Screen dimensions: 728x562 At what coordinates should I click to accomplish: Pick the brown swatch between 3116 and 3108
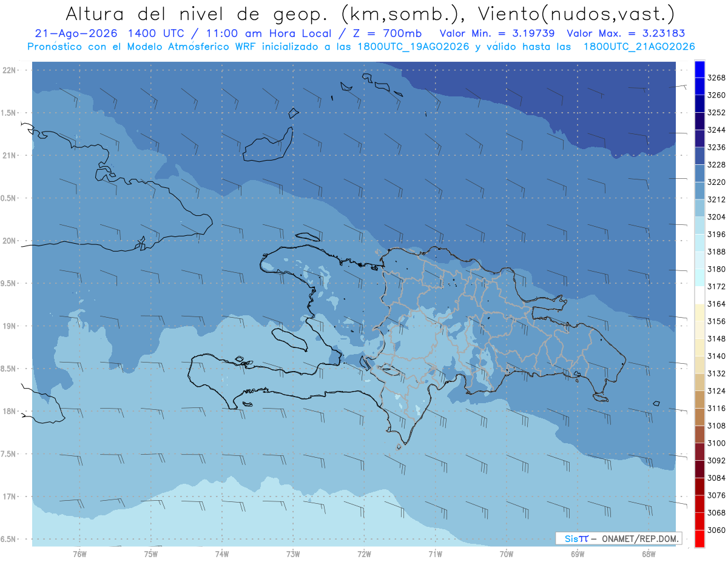(699, 417)
